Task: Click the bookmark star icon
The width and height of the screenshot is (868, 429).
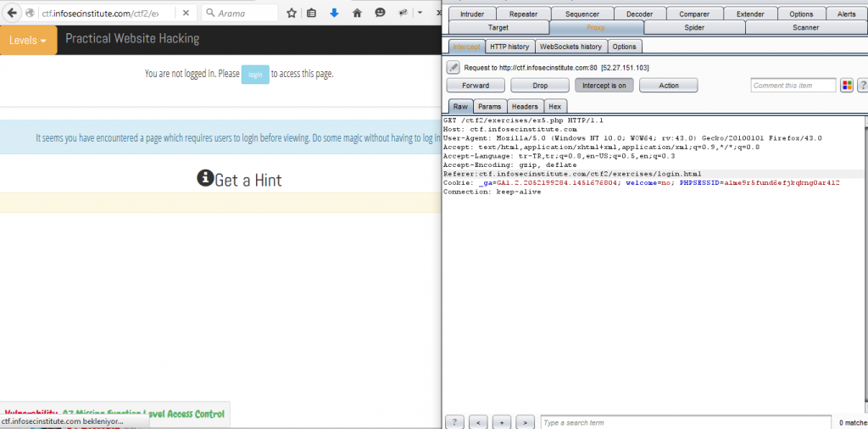Action: pyautogui.click(x=292, y=14)
